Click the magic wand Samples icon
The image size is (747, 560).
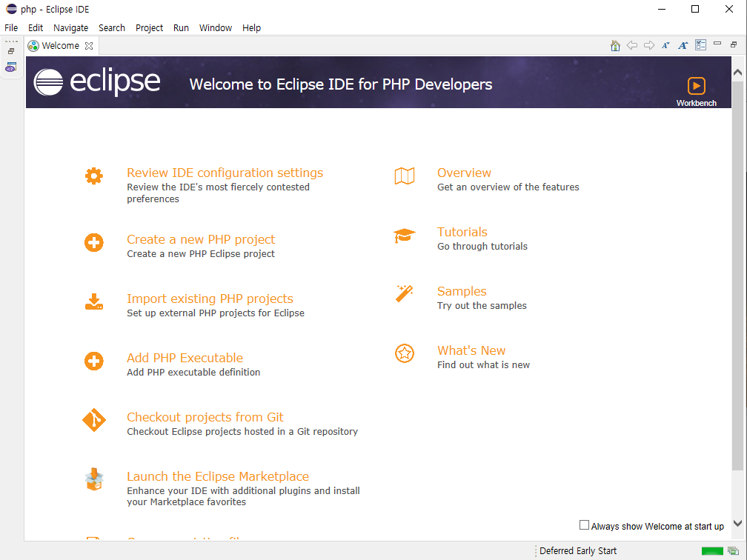click(405, 293)
